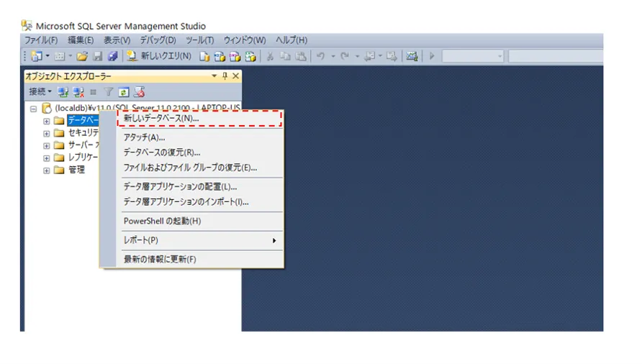The width and height of the screenshot is (642, 364).
Task: Pin the オブジェクト エクスプローラー panel with auto-hide pushpin
Action: click(225, 76)
